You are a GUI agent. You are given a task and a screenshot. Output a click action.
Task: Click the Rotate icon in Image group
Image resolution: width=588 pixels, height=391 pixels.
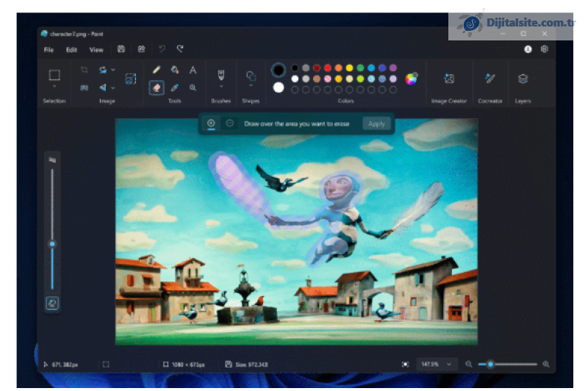tap(102, 70)
